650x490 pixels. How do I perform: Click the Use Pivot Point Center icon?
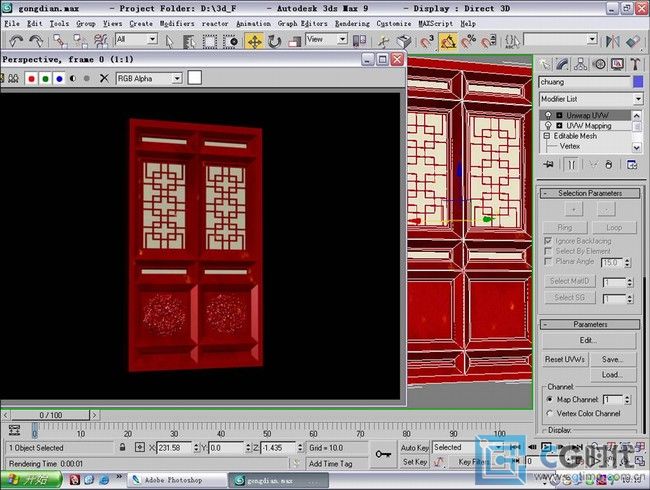359,41
